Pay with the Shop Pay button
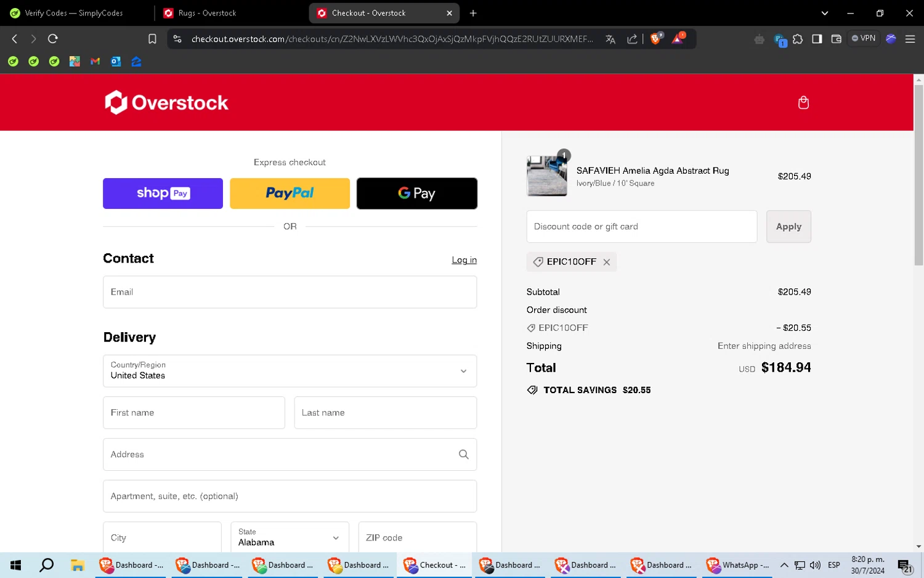The image size is (924, 578). pos(163,193)
